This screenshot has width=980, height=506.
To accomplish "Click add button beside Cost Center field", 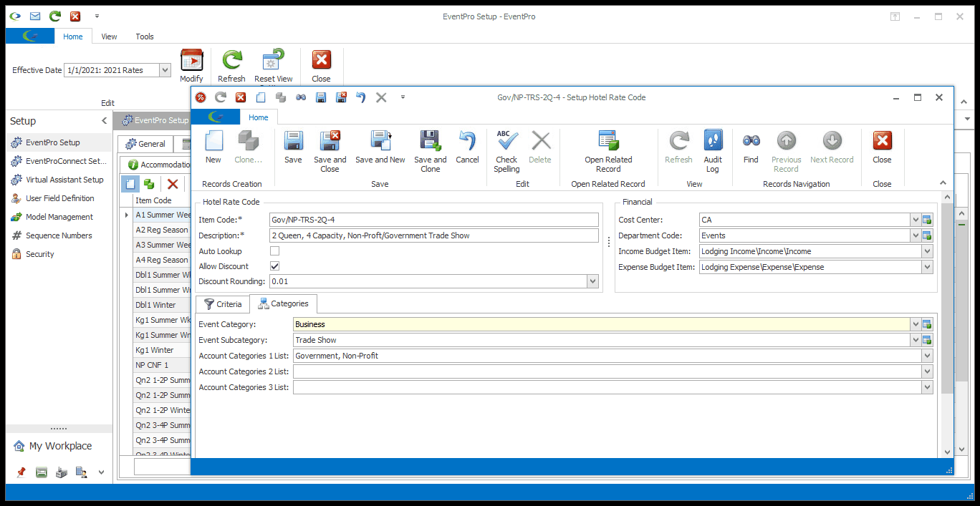I will point(927,220).
